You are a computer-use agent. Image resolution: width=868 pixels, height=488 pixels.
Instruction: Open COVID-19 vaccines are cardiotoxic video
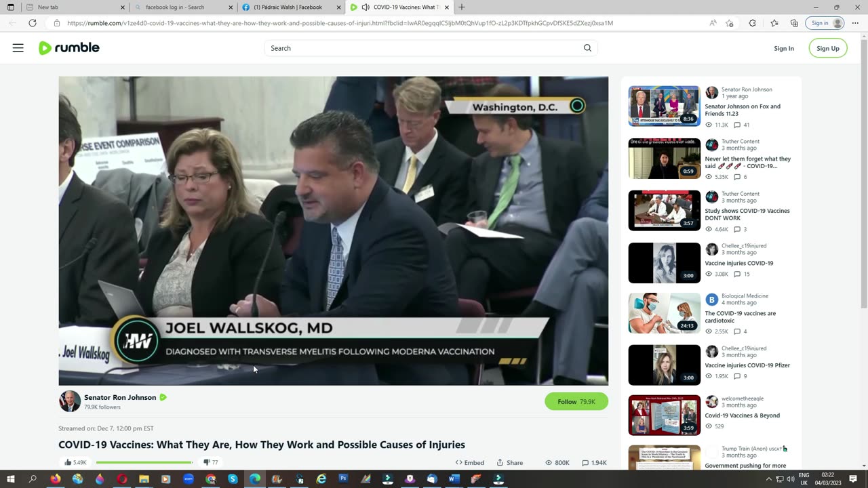pos(740,317)
